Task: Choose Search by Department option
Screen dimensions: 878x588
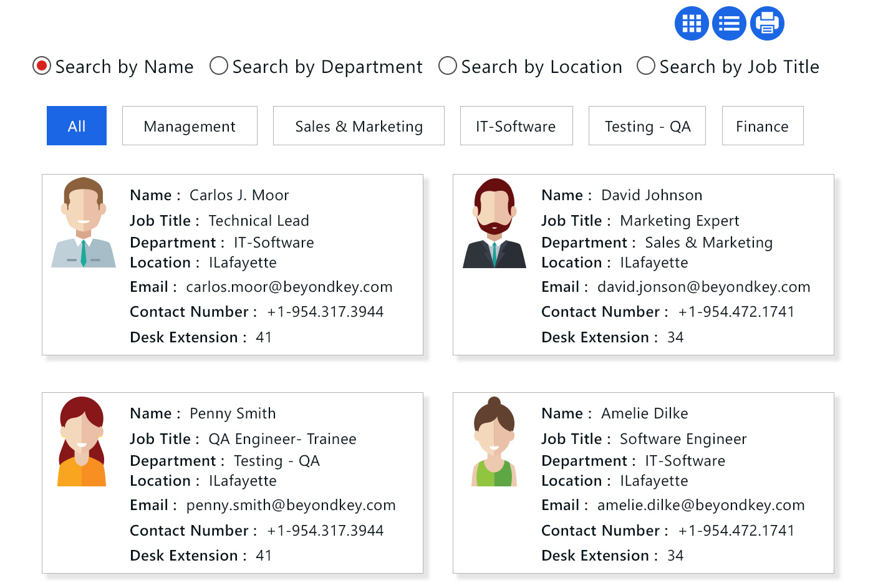Action: [219, 66]
